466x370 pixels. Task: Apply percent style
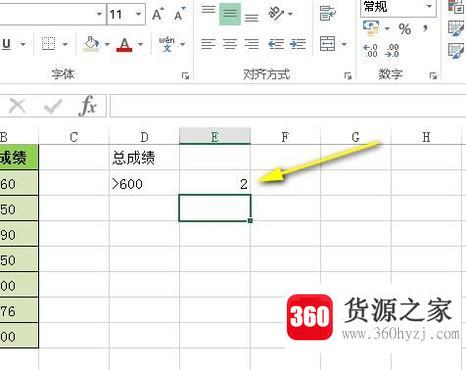(x=405, y=29)
